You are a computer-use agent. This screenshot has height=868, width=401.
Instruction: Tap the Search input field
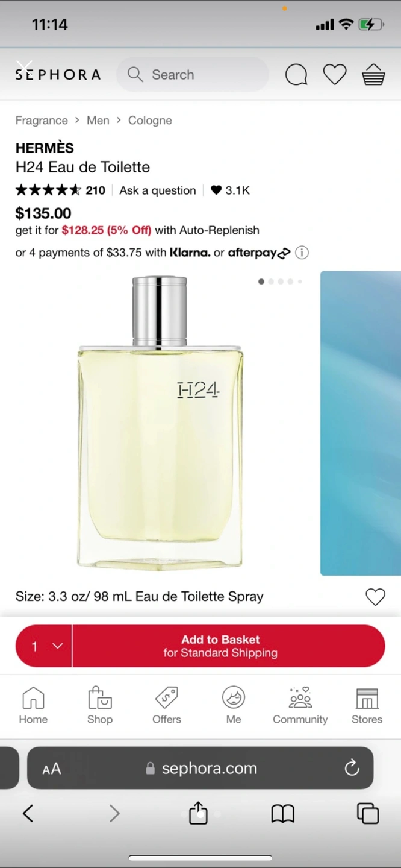193,75
